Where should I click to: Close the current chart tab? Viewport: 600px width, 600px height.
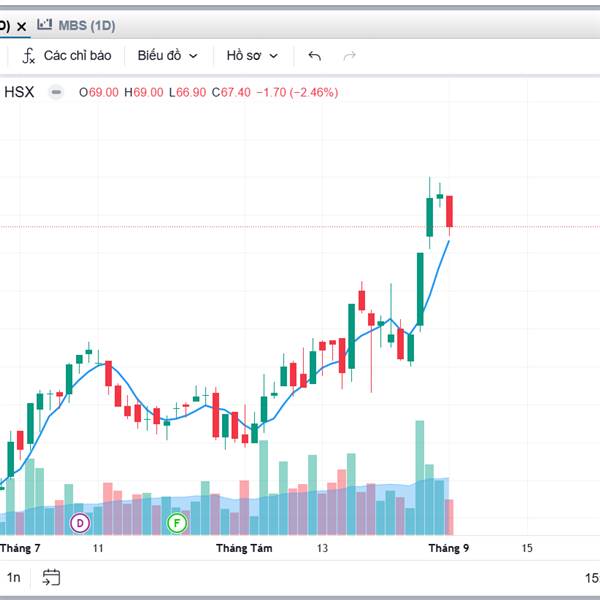coord(22,27)
